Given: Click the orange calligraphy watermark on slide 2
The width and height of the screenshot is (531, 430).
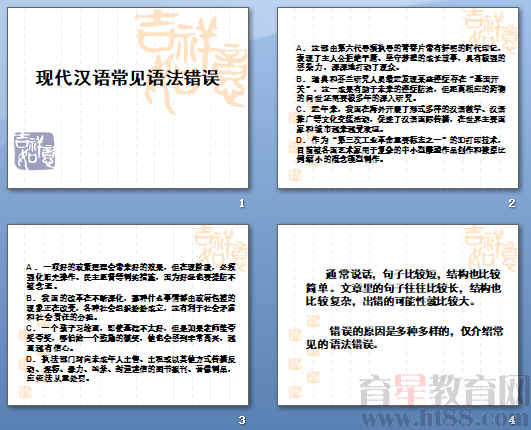Looking at the screenshot, I should coord(490,31).
